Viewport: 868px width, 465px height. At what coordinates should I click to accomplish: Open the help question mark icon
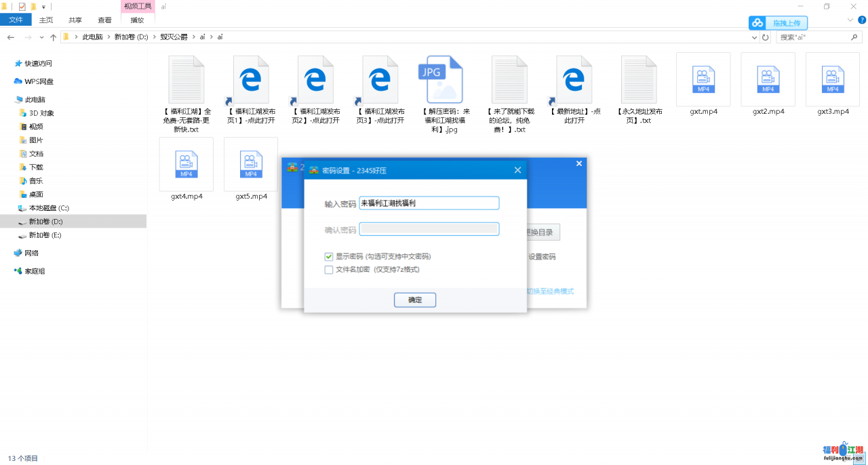point(861,20)
